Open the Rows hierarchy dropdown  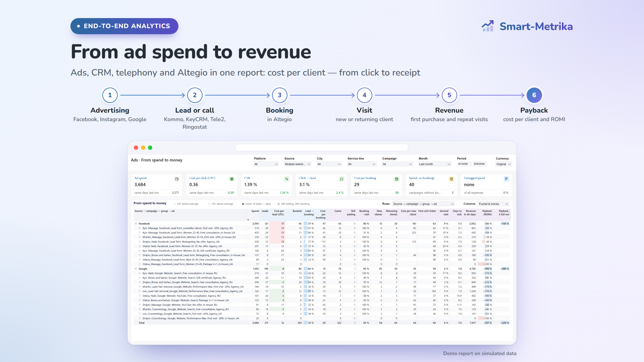click(423, 204)
